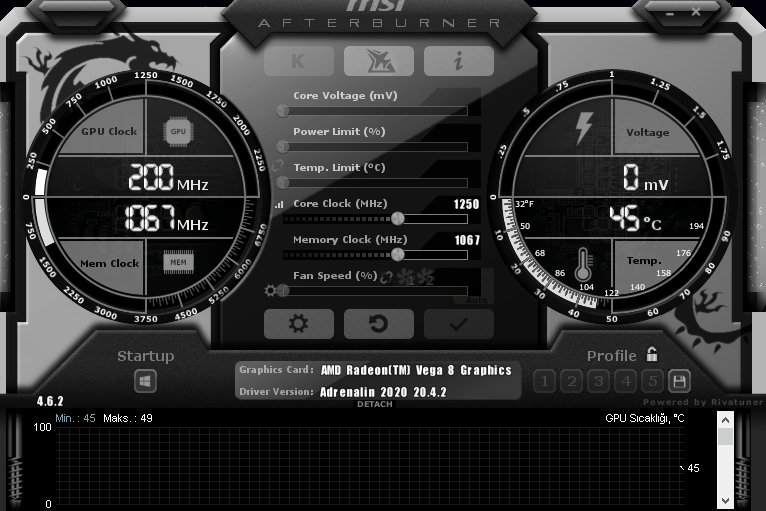Open the information i button
The height and width of the screenshot is (511, 766).
[459, 61]
